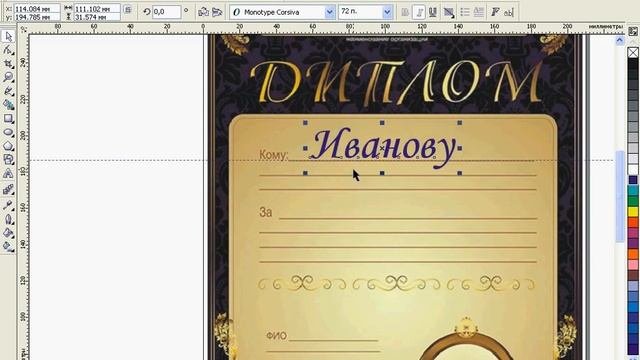Pick the brown color swatch

coord(633,275)
